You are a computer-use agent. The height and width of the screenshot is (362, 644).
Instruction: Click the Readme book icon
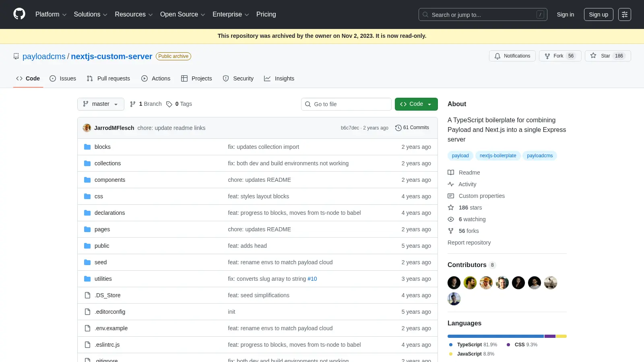tap(451, 173)
